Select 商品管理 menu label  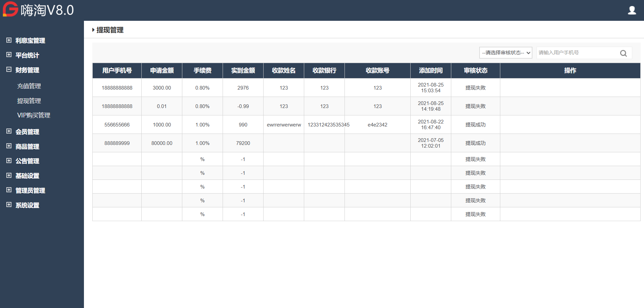(27, 147)
